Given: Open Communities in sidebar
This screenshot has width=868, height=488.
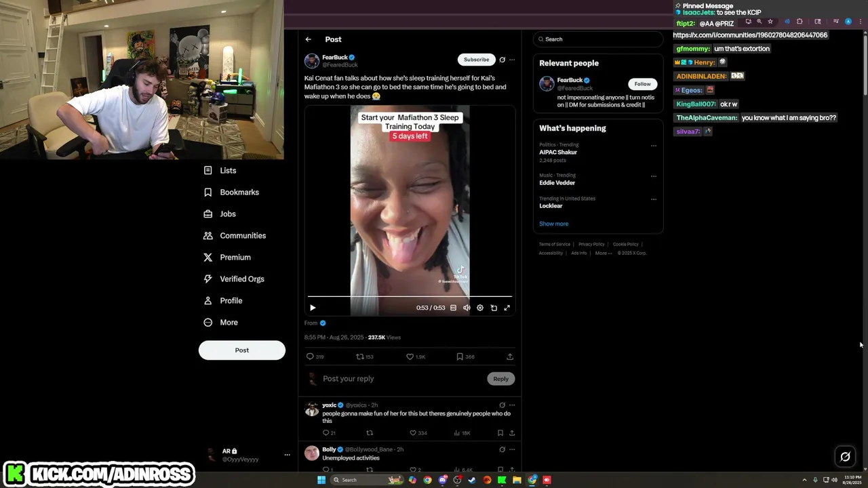Looking at the screenshot, I should point(235,236).
